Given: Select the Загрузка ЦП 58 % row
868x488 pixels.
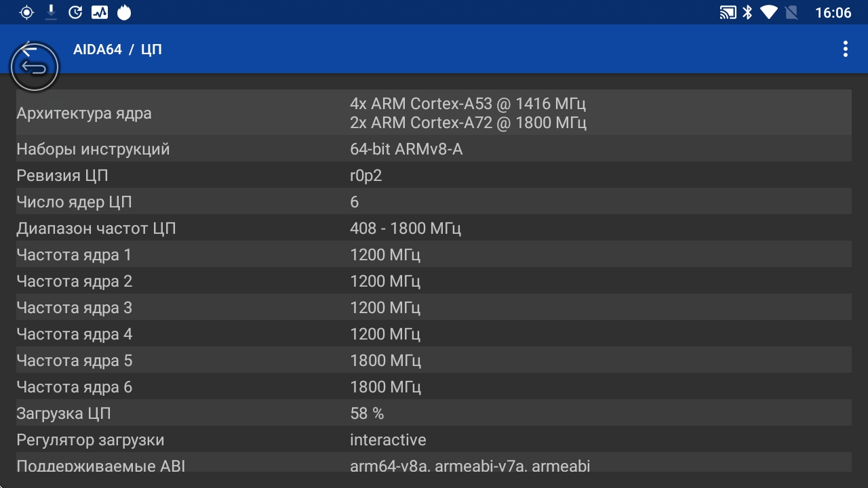Looking at the screenshot, I should (x=434, y=413).
